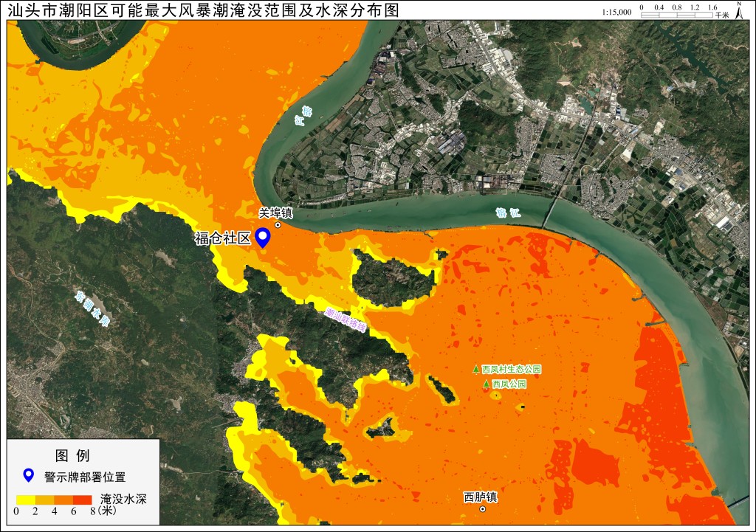Click the north arrow symbol

point(738,10)
